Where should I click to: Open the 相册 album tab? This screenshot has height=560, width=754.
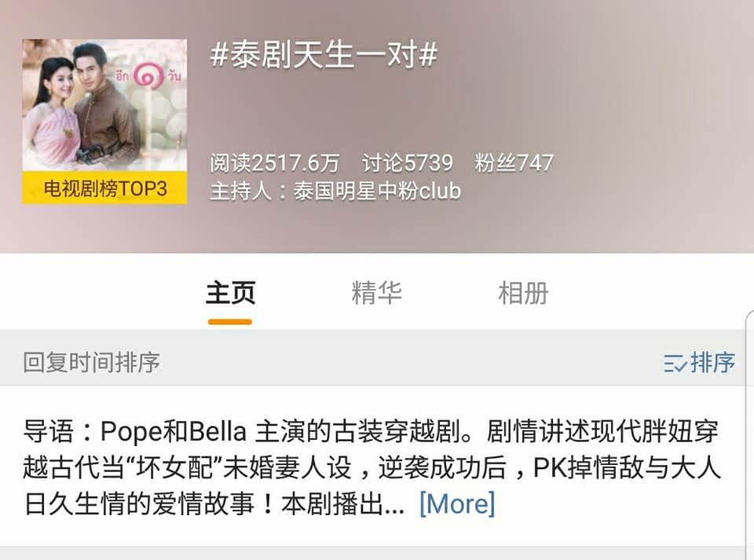[x=523, y=293]
